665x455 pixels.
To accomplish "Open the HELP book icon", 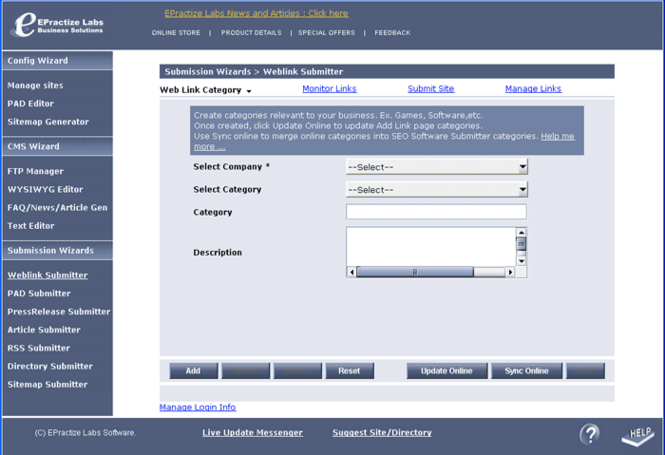I will pyautogui.click(x=638, y=436).
